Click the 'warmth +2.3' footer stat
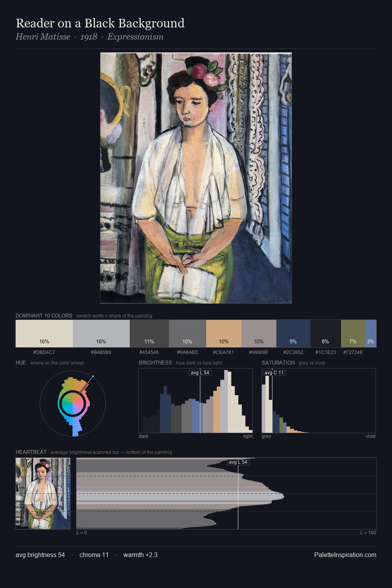Screen dimensions: 392x588 coord(140,555)
